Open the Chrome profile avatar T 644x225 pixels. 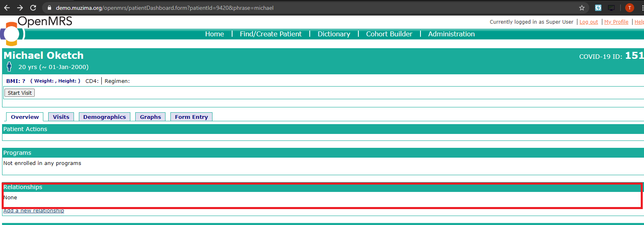(x=630, y=8)
